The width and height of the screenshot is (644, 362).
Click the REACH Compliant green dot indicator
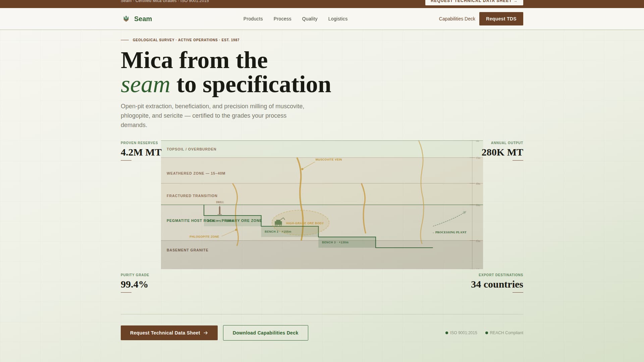tap(487, 333)
